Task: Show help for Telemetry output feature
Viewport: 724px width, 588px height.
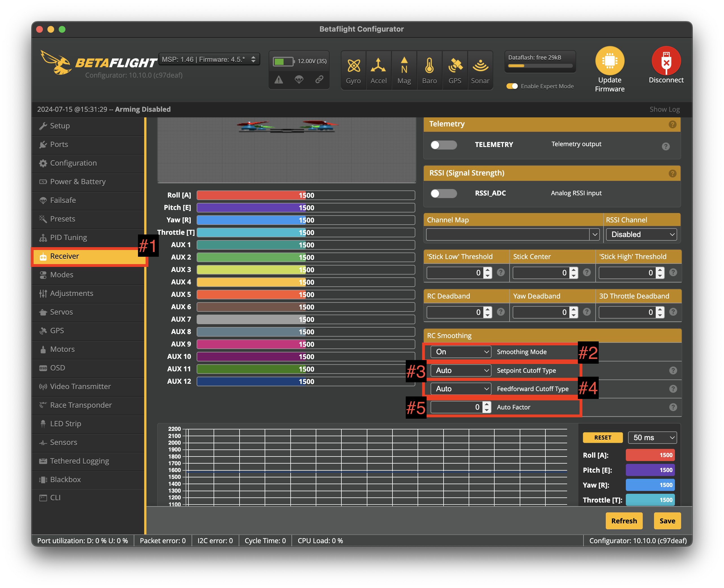Action: click(665, 146)
